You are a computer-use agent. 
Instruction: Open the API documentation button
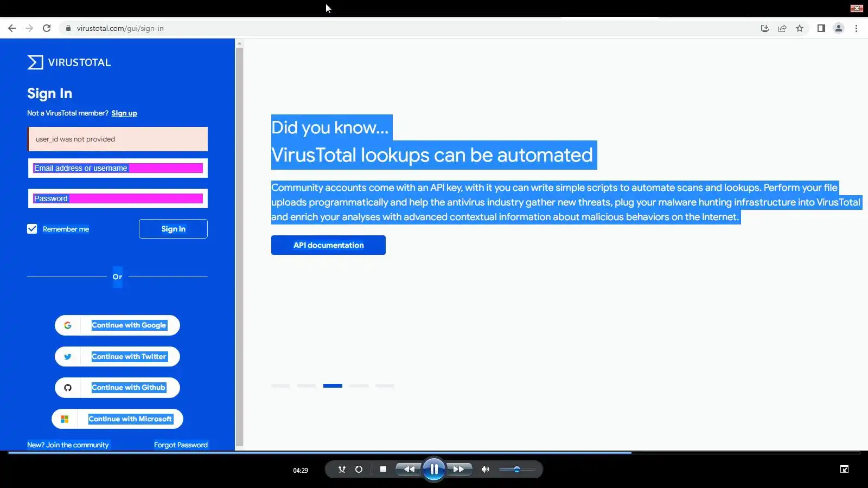(328, 245)
